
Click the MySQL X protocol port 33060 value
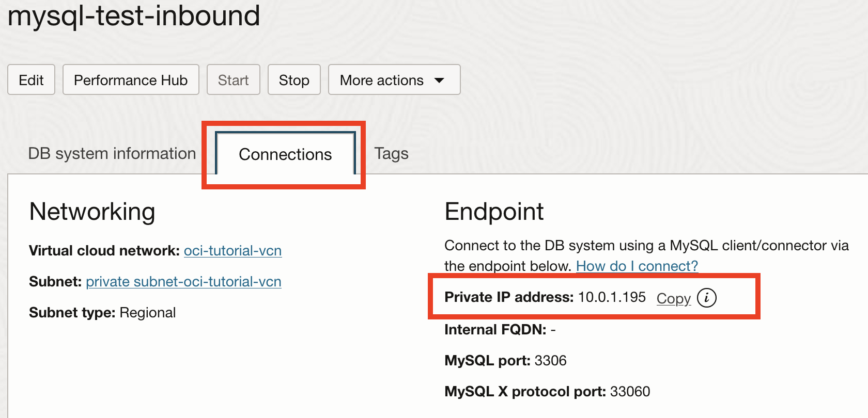point(630,392)
